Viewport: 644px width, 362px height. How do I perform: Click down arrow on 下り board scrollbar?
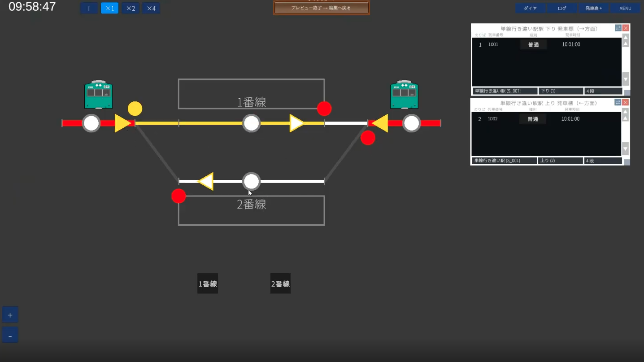click(626, 79)
